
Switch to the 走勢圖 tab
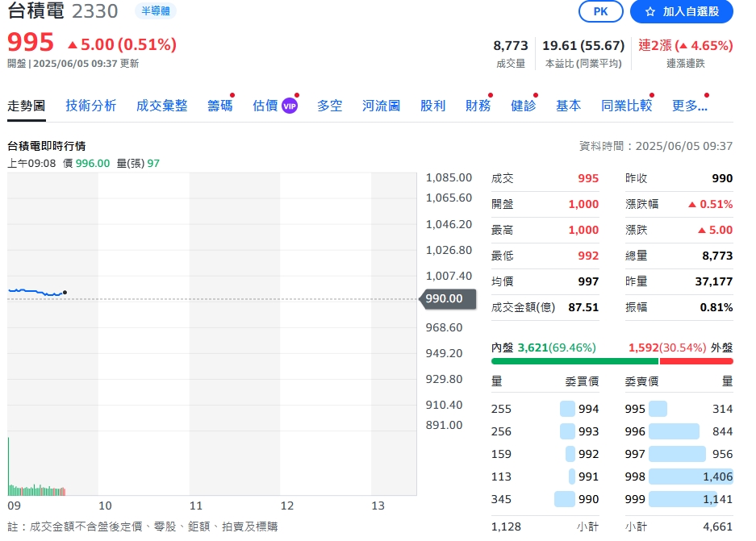click(26, 106)
